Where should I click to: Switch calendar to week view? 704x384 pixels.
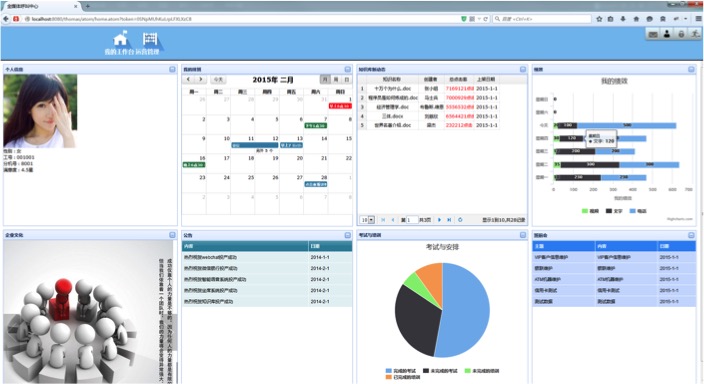pyautogui.click(x=336, y=79)
